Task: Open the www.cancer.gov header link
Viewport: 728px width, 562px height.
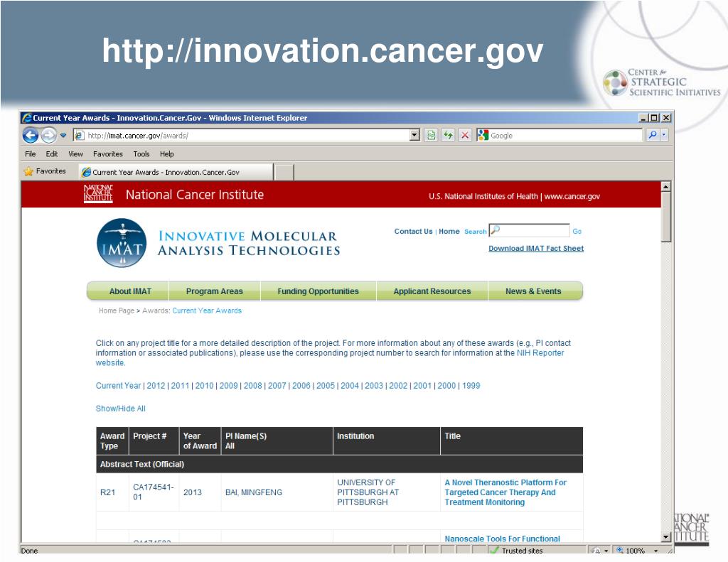Action: click(x=572, y=196)
